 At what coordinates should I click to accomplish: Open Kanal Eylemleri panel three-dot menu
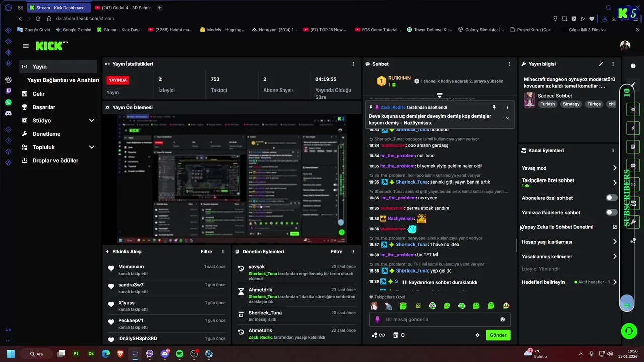pos(613,150)
